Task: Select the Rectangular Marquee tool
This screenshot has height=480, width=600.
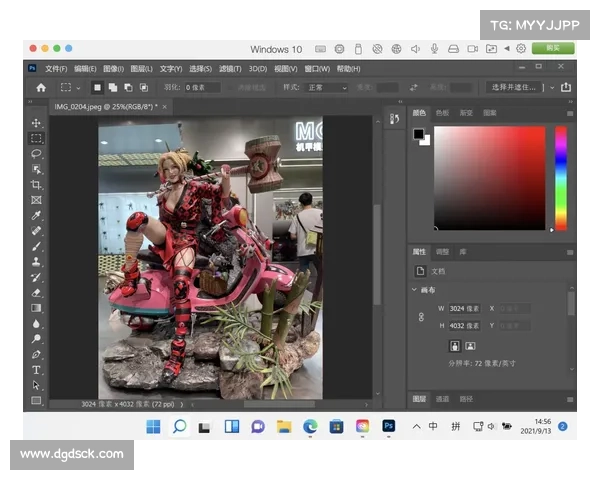Action: tap(36, 138)
